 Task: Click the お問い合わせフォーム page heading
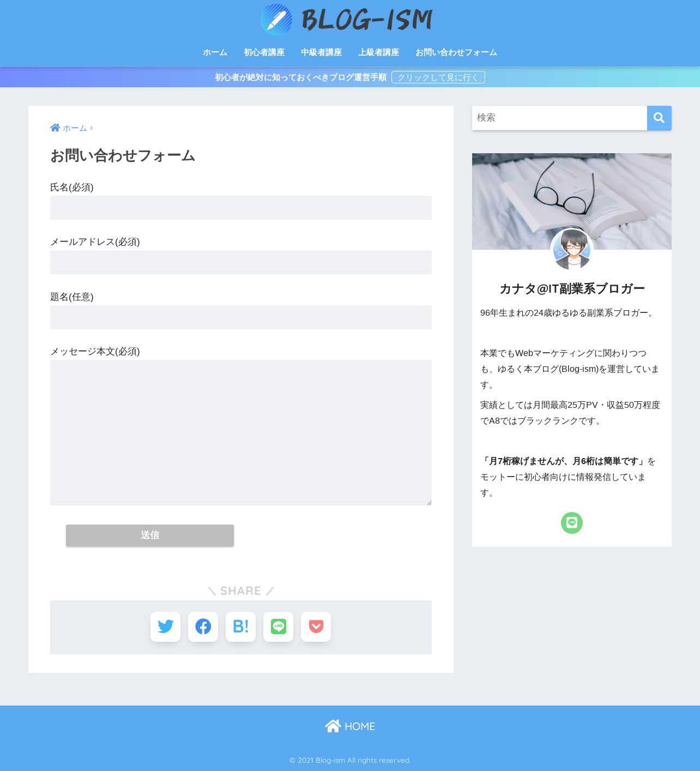tap(123, 156)
